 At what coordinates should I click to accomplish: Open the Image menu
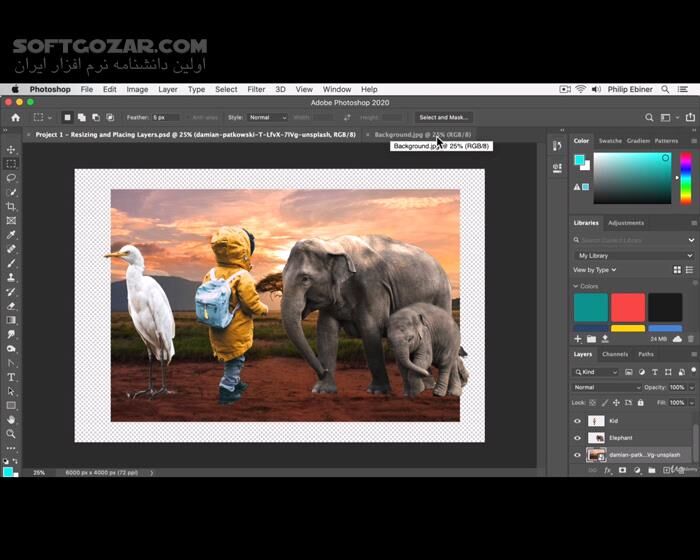tap(137, 89)
